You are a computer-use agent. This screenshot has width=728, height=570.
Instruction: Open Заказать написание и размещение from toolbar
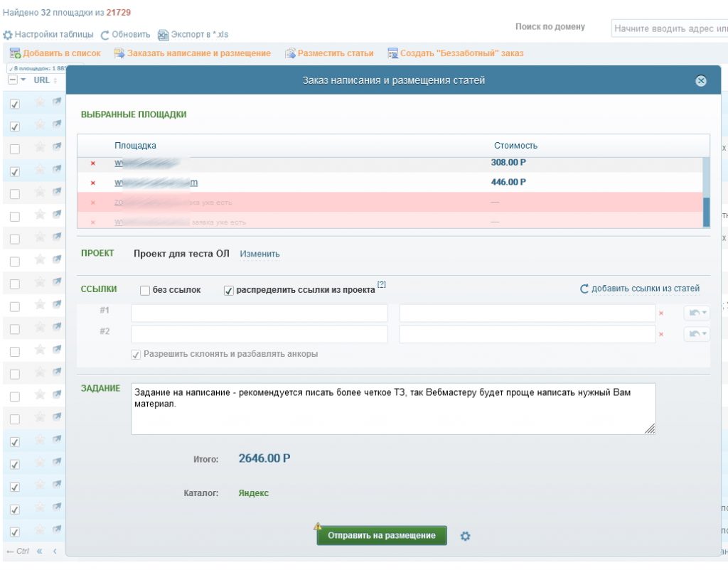192,53
